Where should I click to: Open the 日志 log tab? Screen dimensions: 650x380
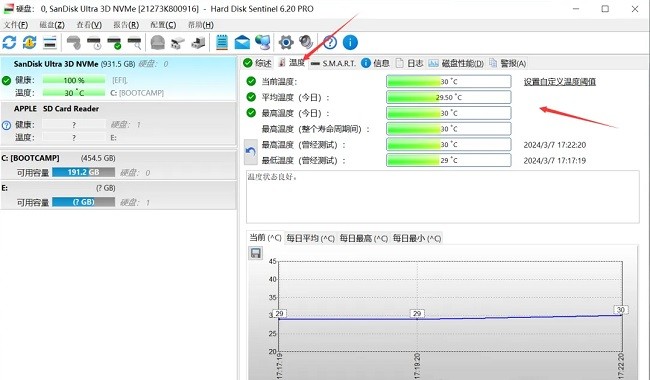410,63
